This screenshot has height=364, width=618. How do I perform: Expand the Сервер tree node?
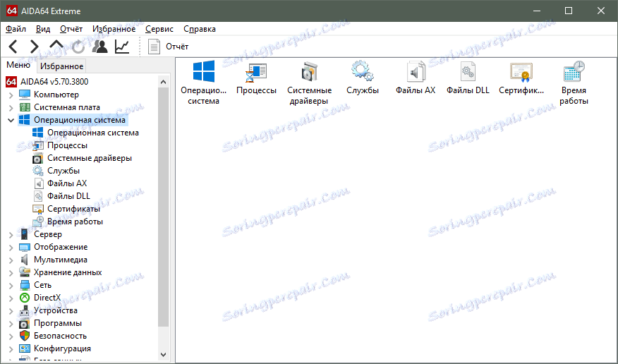[11, 234]
